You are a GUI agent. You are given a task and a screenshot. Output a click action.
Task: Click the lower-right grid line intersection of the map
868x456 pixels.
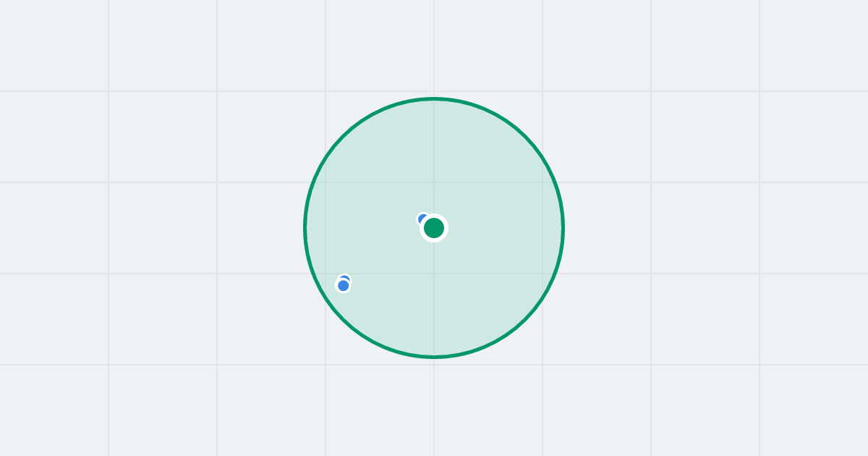click(x=759, y=365)
